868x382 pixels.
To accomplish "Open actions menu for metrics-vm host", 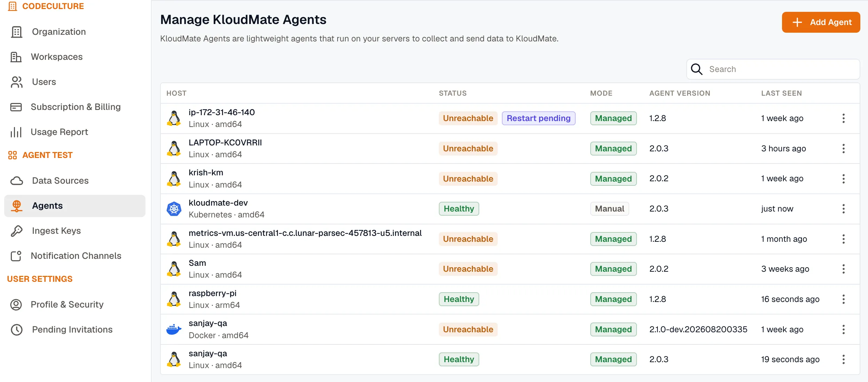I will [x=844, y=239].
